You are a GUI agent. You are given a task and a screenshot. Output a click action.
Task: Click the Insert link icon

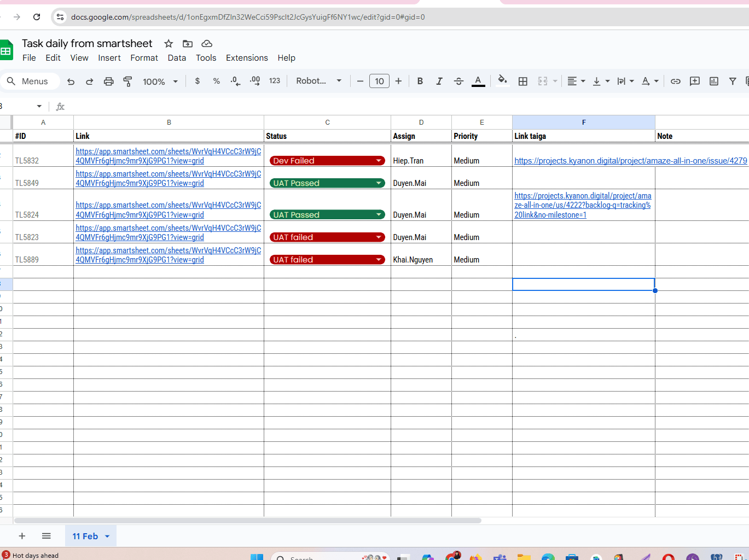tap(676, 81)
